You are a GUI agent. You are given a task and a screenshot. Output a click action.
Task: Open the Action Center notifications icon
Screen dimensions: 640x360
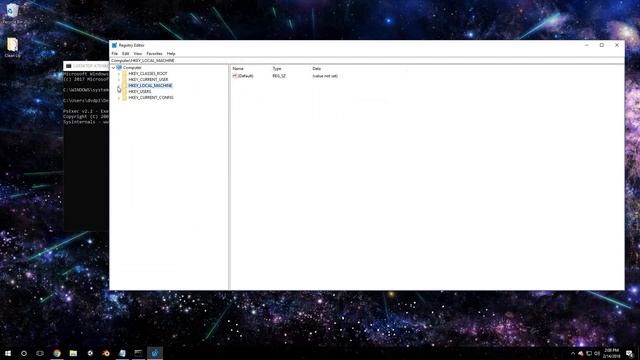click(630, 353)
